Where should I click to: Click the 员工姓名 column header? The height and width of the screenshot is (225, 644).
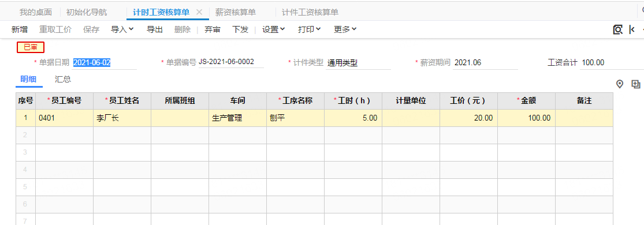(122, 100)
